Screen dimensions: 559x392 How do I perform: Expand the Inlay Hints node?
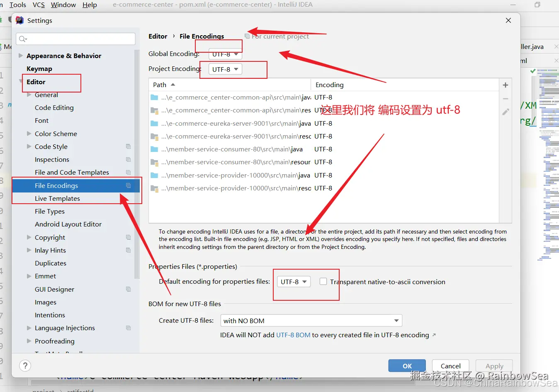pos(29,250)
